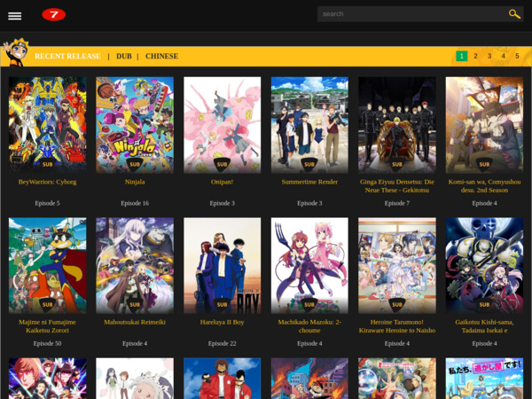This screenshot has height=399, width=532.
Task: Click Ginga Eiyuu Densetsu title link
Action: [x=397, y=186]
